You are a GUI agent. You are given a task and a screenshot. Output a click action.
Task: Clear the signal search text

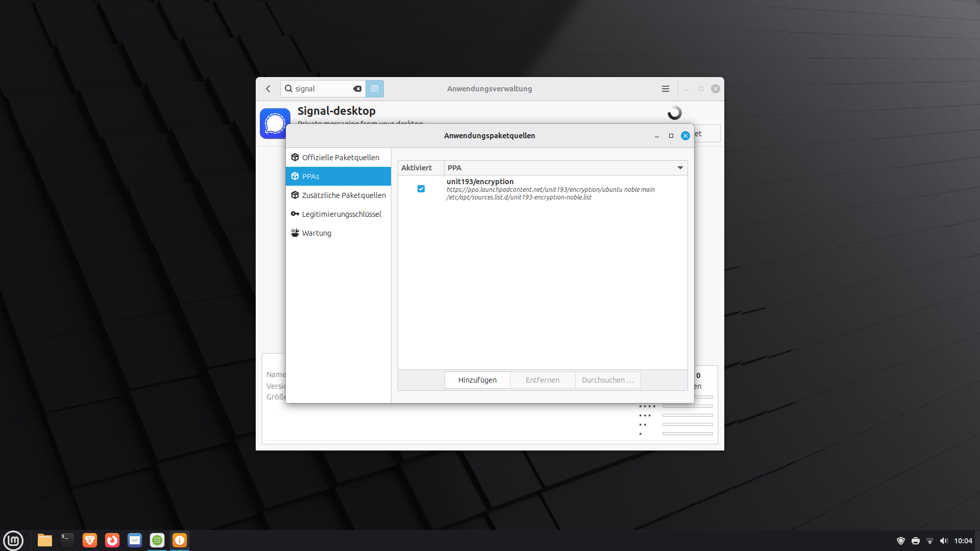(357, 89)
